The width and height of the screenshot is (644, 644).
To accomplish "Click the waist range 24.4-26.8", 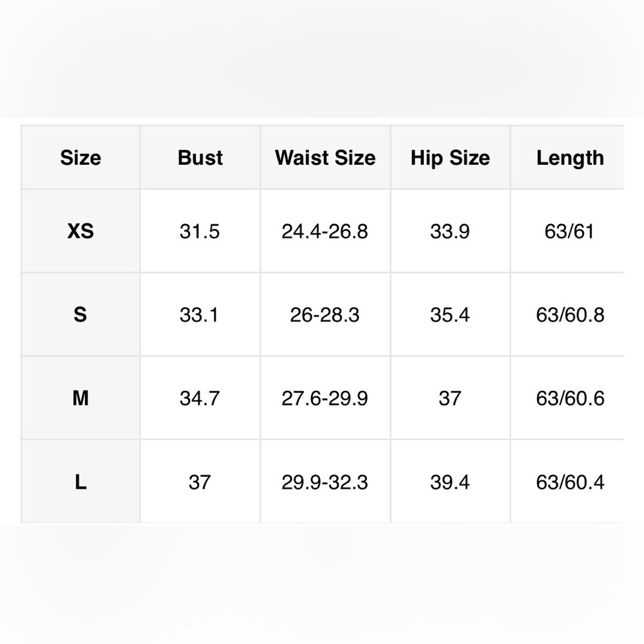I will (325, 231).
